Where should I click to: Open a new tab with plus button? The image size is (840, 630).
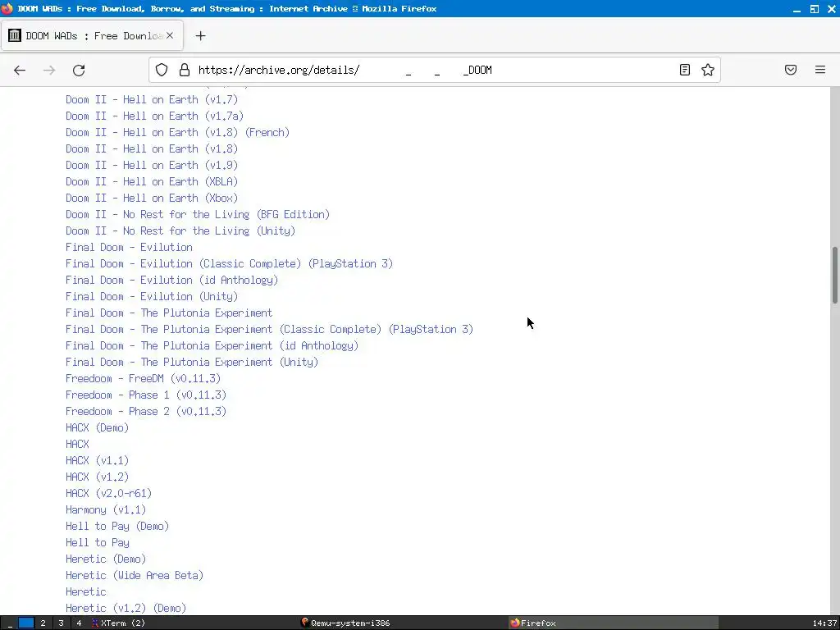pyautogui.click(x=200, y=36)
